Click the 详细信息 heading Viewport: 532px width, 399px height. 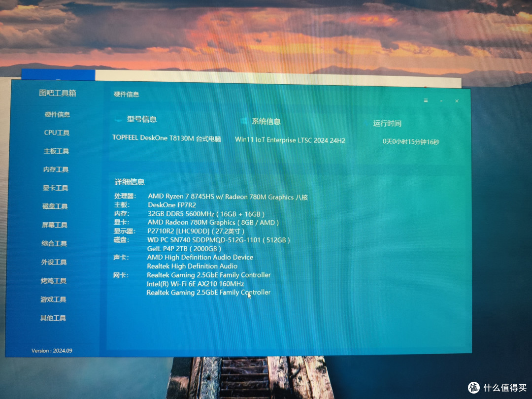[130, 182]
